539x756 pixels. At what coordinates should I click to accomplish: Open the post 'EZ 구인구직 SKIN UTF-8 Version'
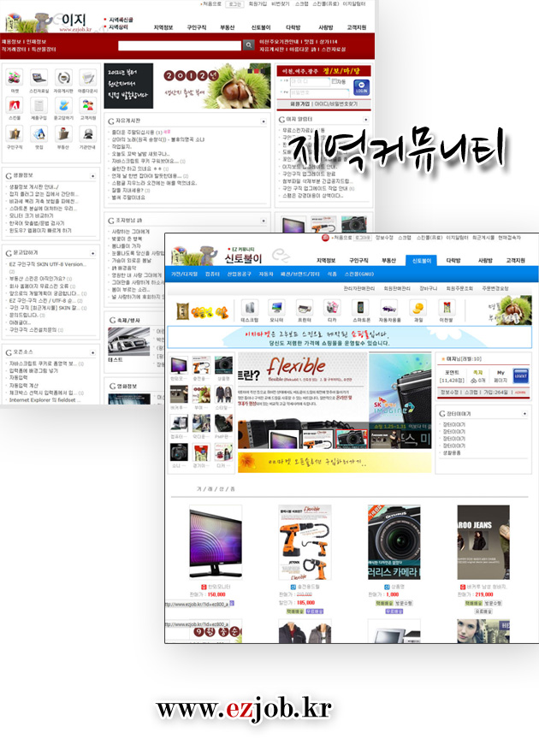pyautogui.click(x=47, y=264)
